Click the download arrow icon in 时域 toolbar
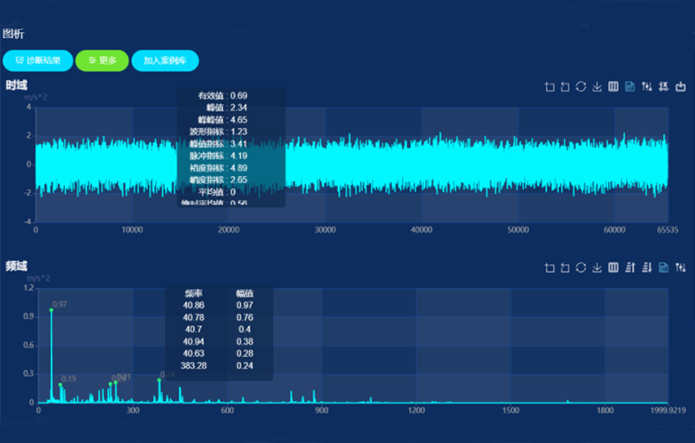 [x=597, y=87]
